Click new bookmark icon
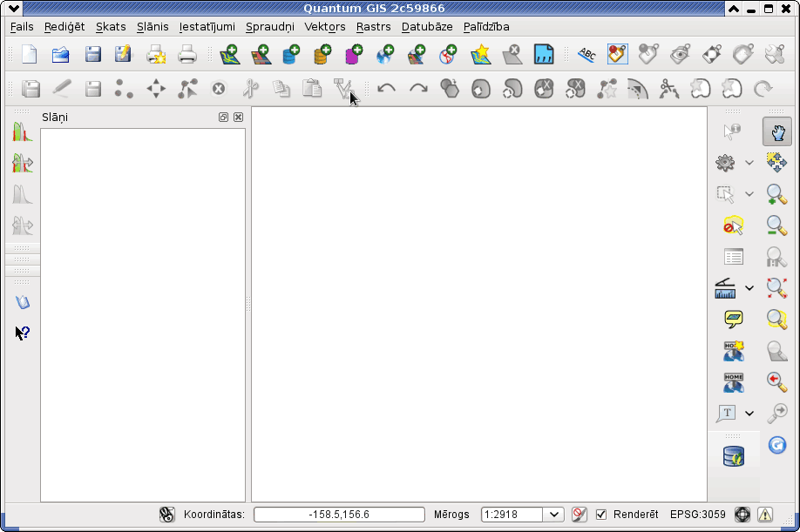 point(733,351)
